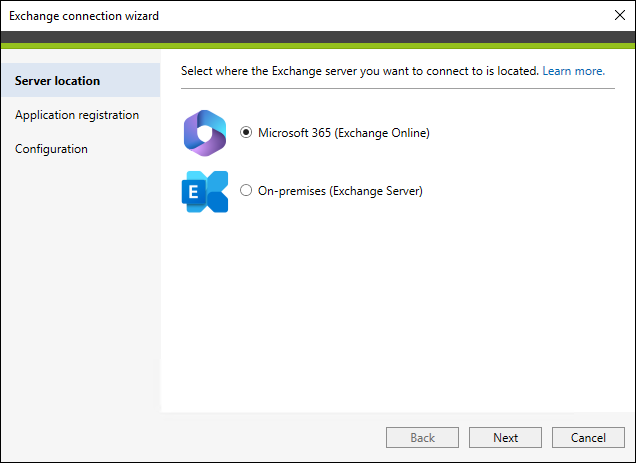Close the Exchange connection wizard window

pos(619,15)
